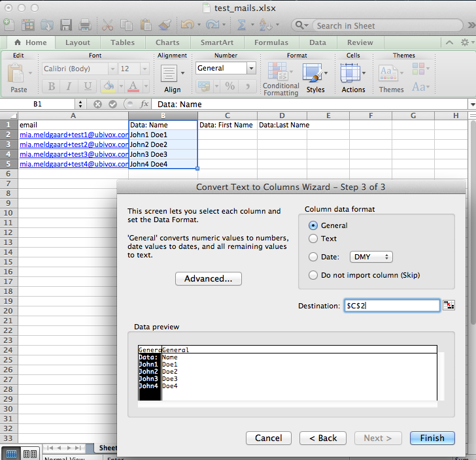476x460 pixels.
Task: Click the large Paste icon in Edit group
Action: pos(15,73)
